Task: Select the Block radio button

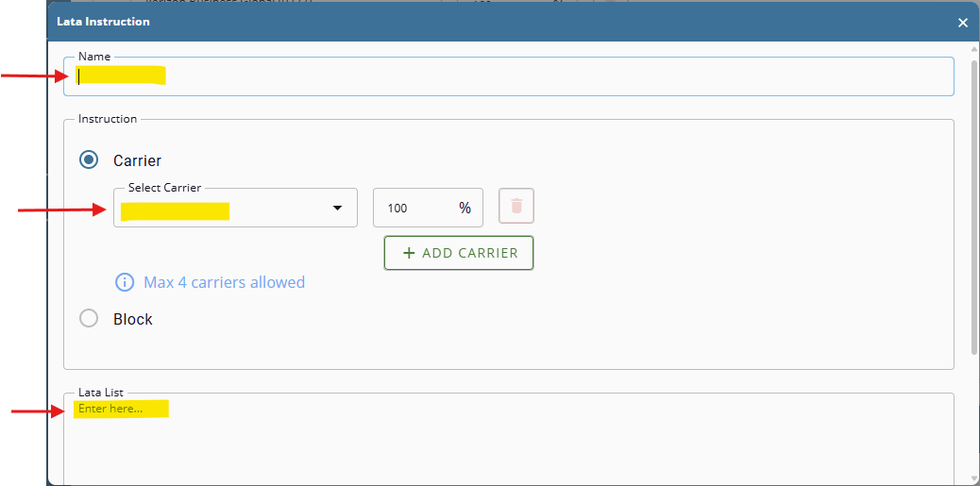Action: tap(89, 319)
